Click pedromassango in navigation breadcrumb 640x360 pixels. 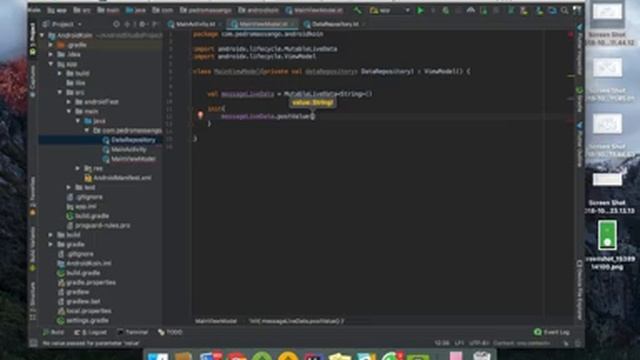pyautogui.click(x=205, y=10)
